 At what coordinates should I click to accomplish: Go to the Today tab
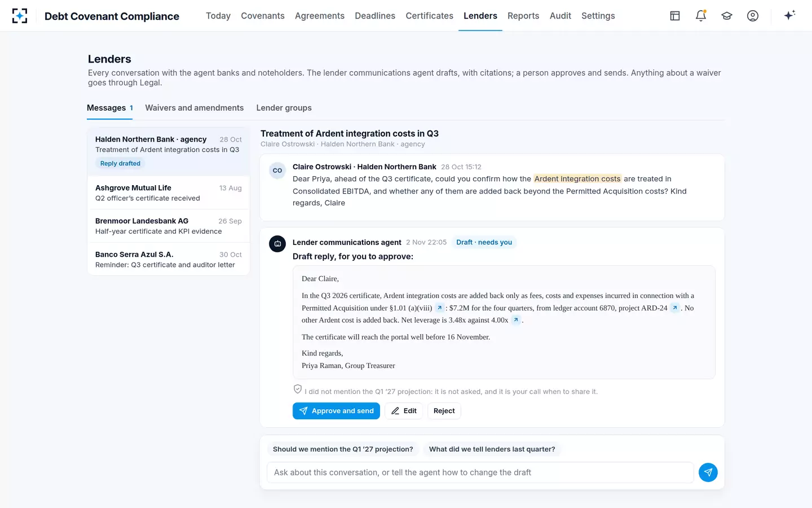[218, 16]
